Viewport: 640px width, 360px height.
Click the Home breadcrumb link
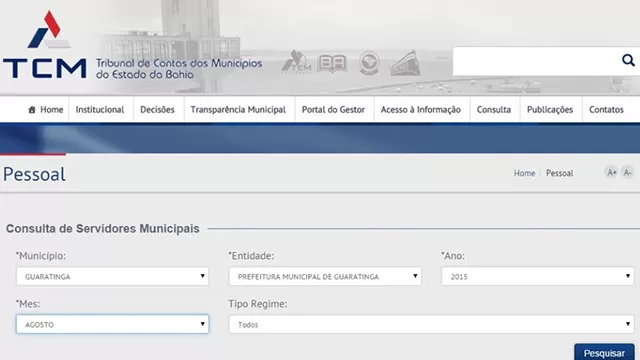point(524,173)
